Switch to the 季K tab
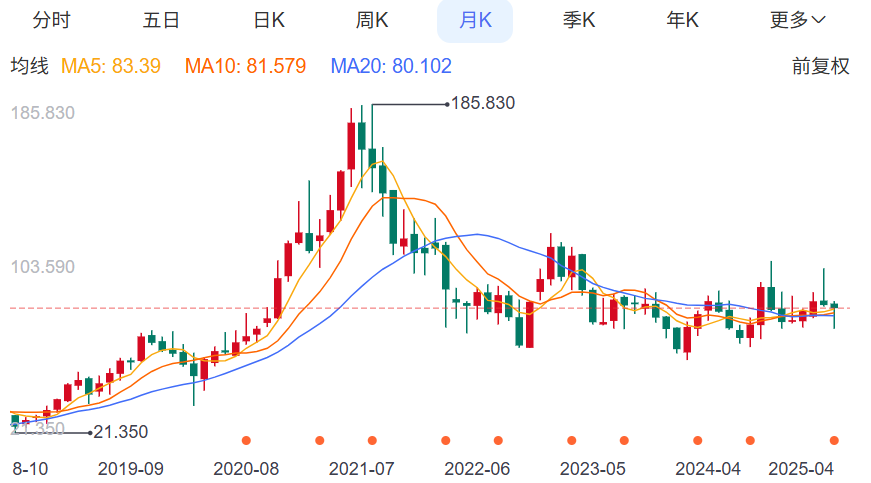Viewport: 871px width, 483px height. tap(579, 21)
